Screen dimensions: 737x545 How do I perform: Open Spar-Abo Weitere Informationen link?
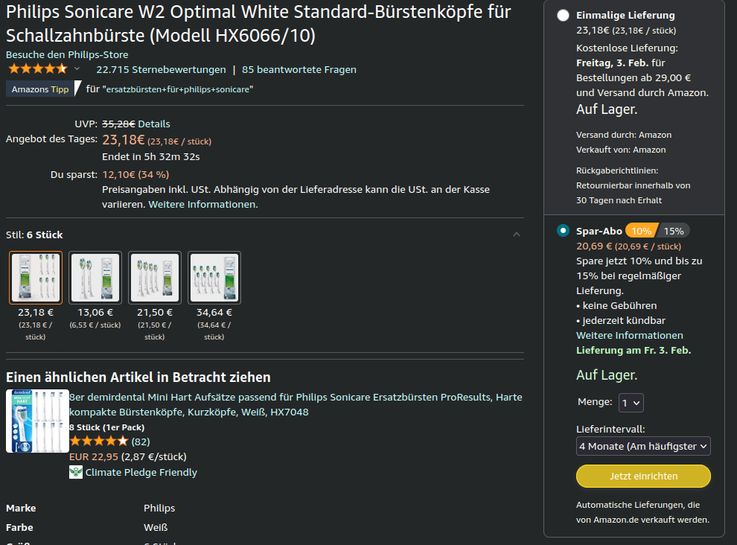coord(629,335)
